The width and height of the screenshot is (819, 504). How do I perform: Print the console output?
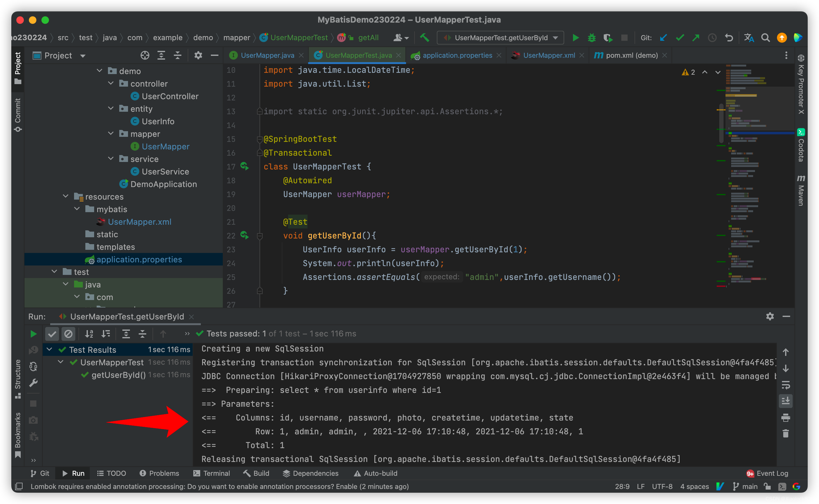[x=785, y=417]
